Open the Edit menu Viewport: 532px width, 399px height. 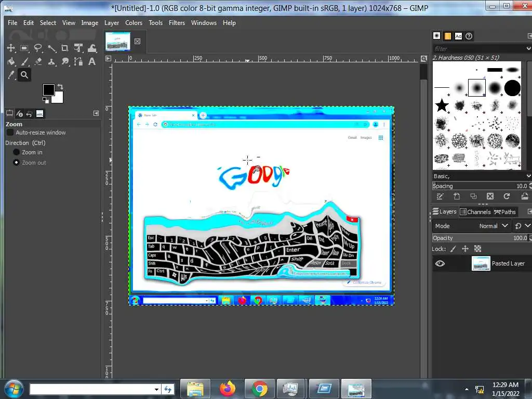[29, 23]
